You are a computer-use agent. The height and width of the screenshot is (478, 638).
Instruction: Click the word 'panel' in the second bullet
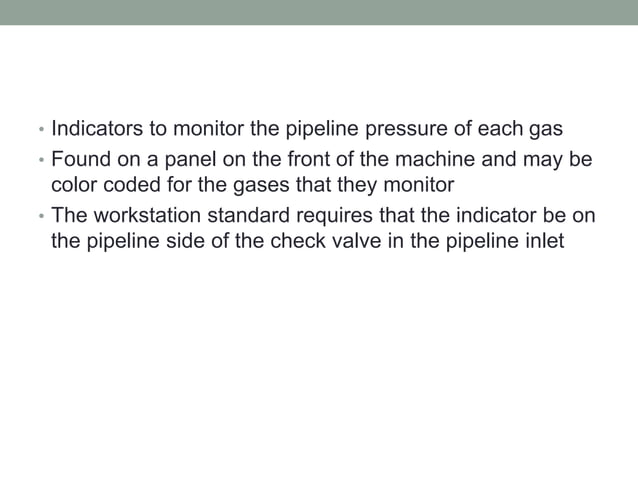point(190,160)
